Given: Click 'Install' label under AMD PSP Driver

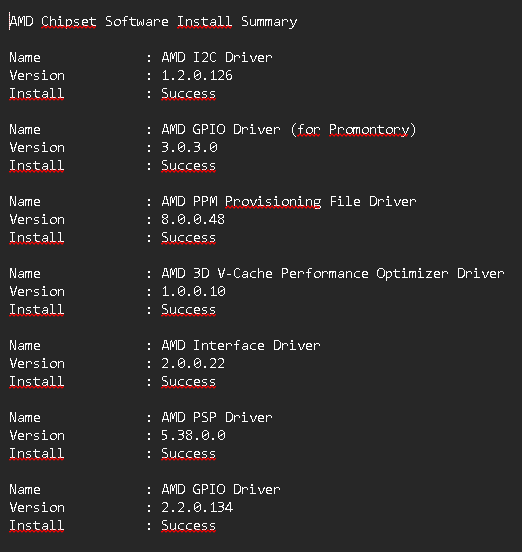Looking at the screenshot, I should [37, 453].
